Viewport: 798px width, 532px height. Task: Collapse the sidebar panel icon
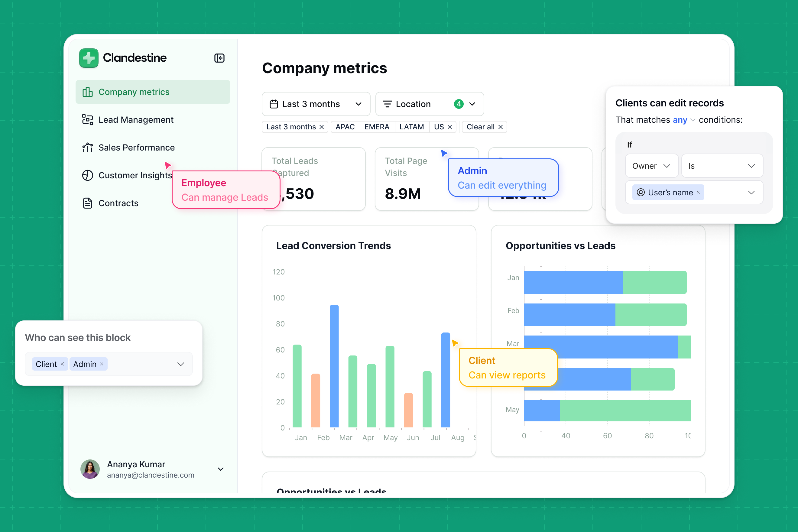(x=219, y=58)
